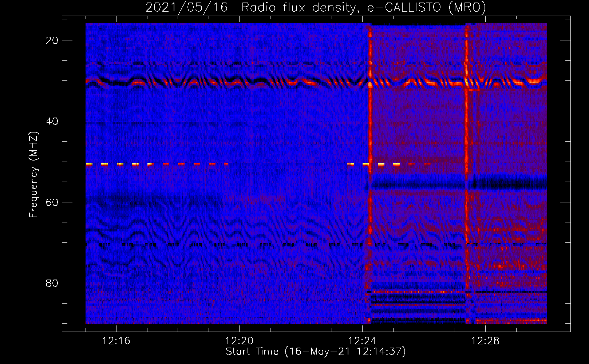Click the '20' frequency tick label
Image resolution: width=589 pixels, height=364 pixels.
(x=52, y=40)
